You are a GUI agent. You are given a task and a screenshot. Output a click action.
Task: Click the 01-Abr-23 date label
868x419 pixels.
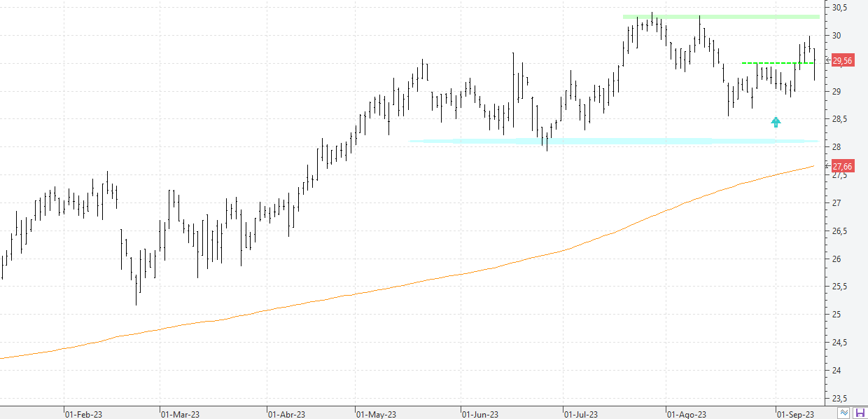(x=287, y=414)
